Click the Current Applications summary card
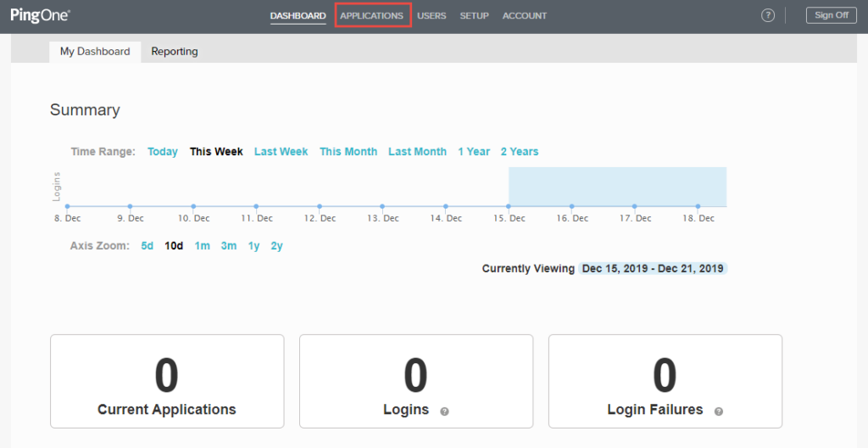868x448 pixels. coord(167,381)
